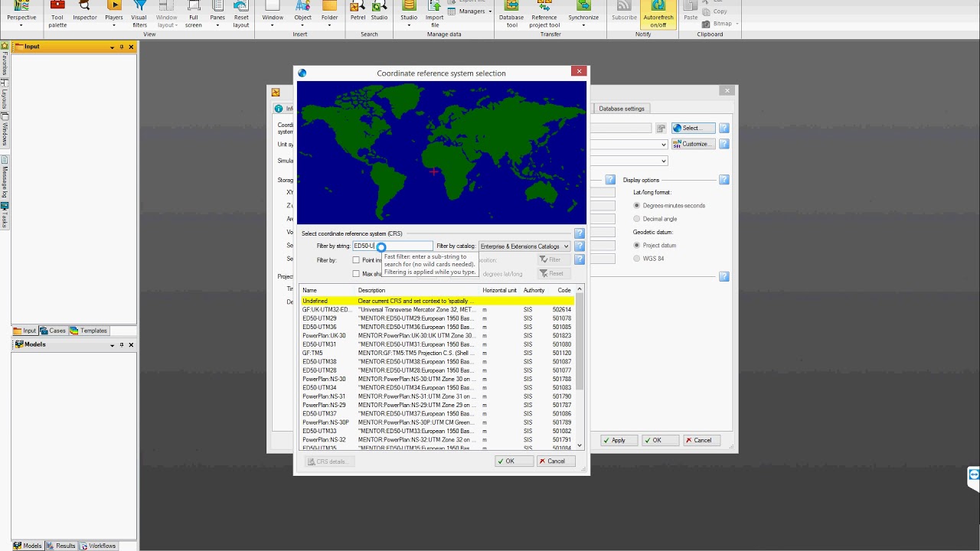Click help icon beside Filter by catalog
This screenshot has height=551, width=980.
pyautogui.click(x=580, y=246)
